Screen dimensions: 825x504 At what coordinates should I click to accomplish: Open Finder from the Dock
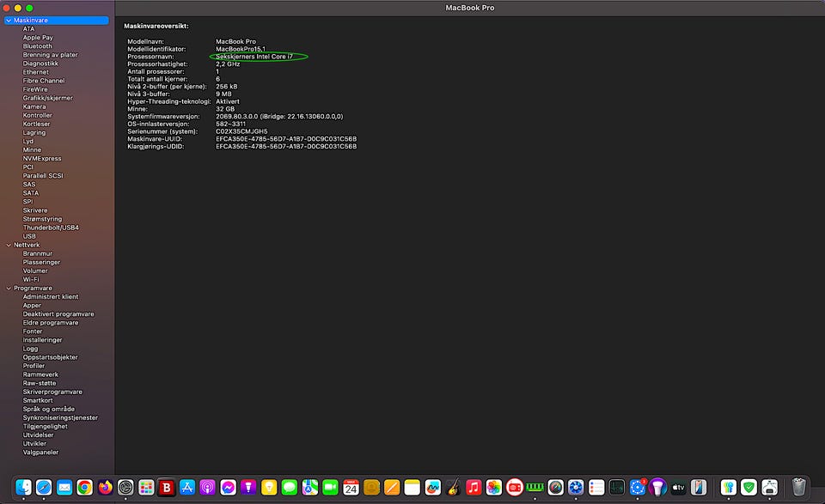[23, 487]
